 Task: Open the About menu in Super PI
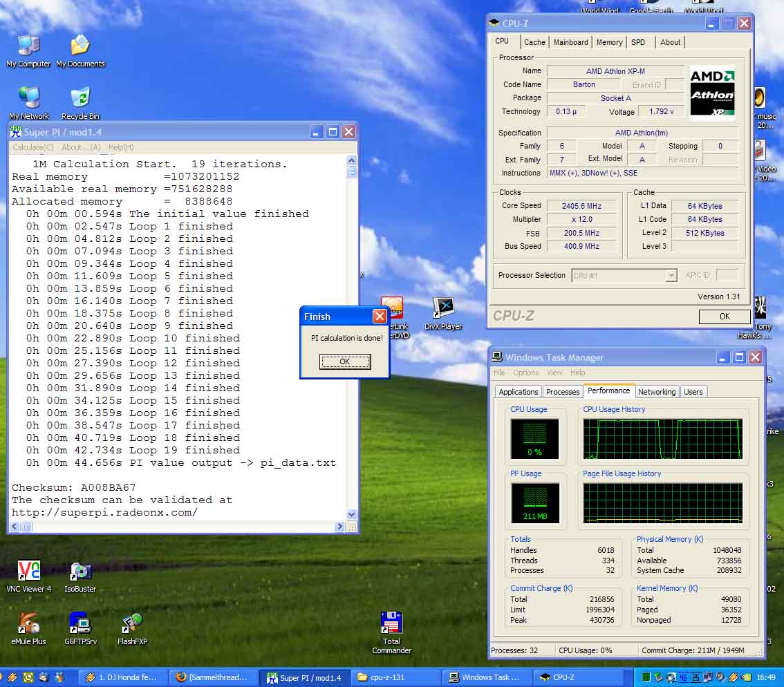[x=81, y=147]
